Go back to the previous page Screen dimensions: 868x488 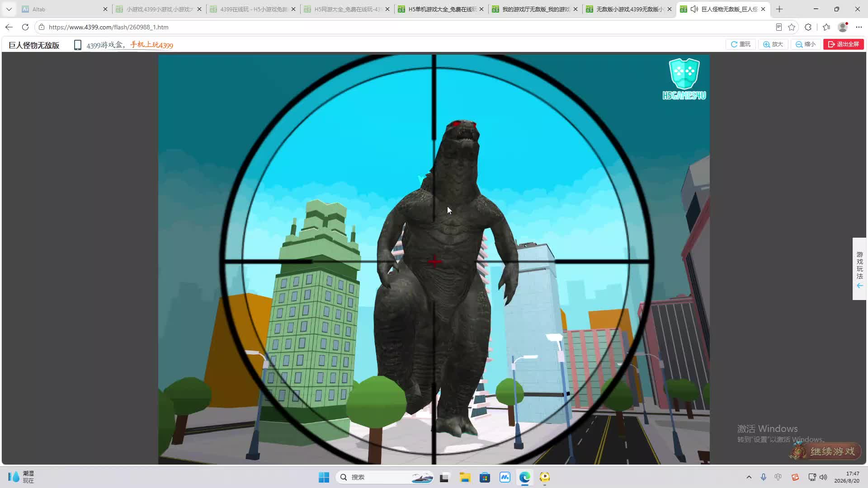pyautogui.click(x=9, y=27)
